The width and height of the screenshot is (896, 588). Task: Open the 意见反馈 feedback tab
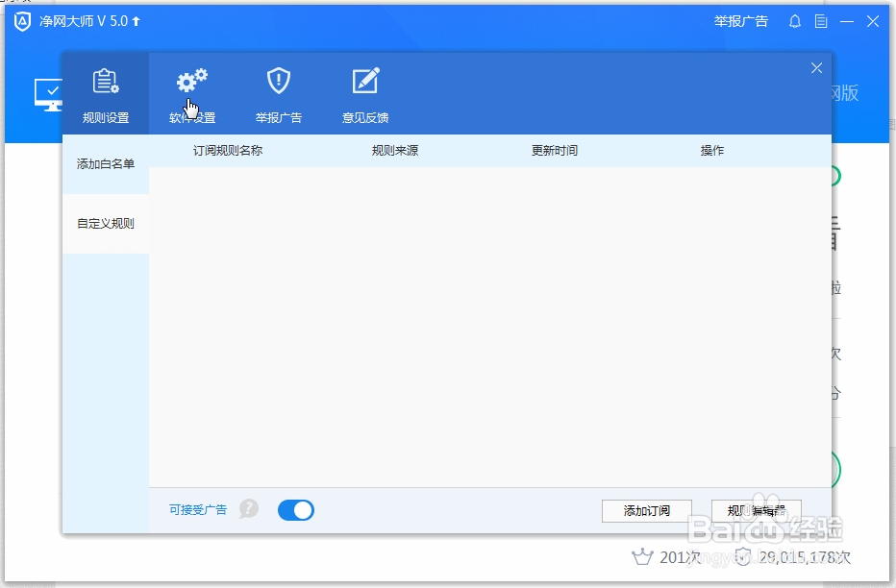[364, 94]
